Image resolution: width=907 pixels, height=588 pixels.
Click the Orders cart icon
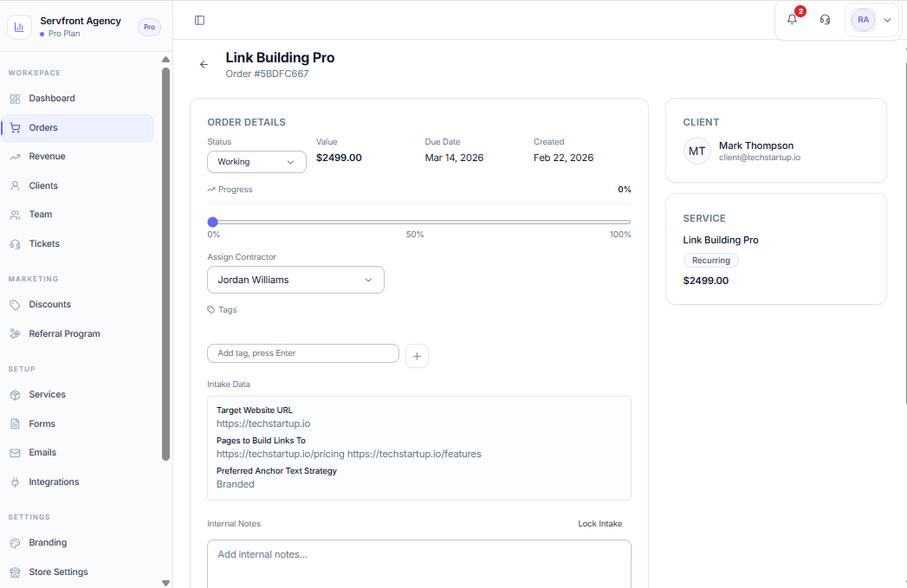click(15, 128)
